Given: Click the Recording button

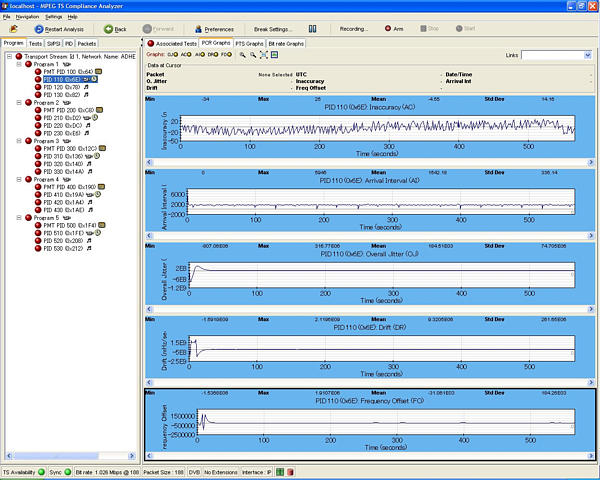Looking at the screenshot, I should (353, 29).
